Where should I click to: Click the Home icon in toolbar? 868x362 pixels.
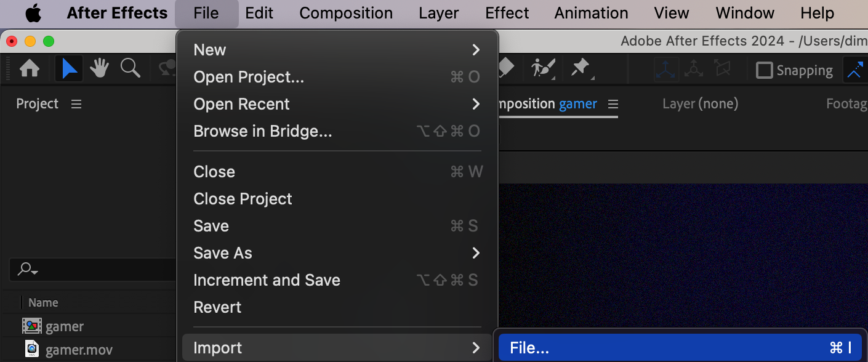click(x=29, y=69)
